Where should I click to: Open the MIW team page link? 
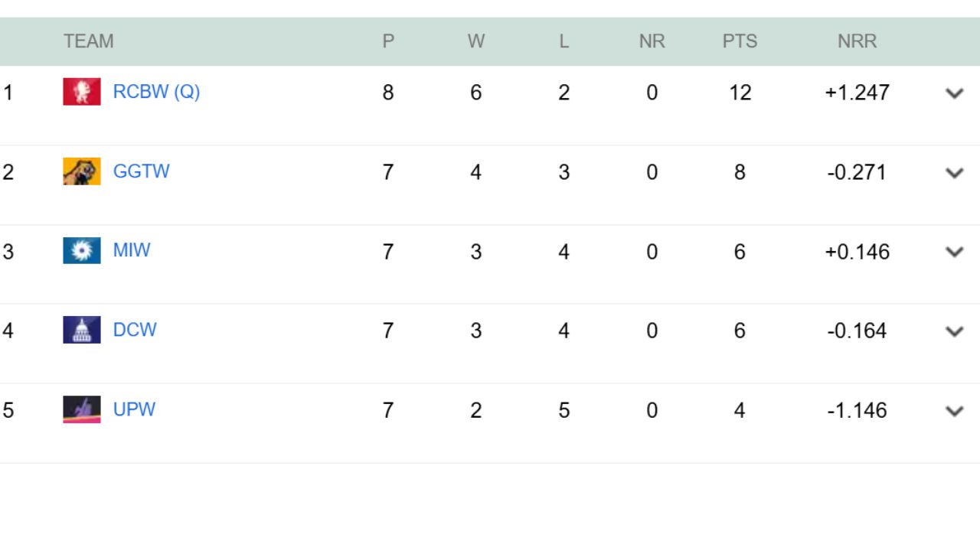(x=131, y=250)
